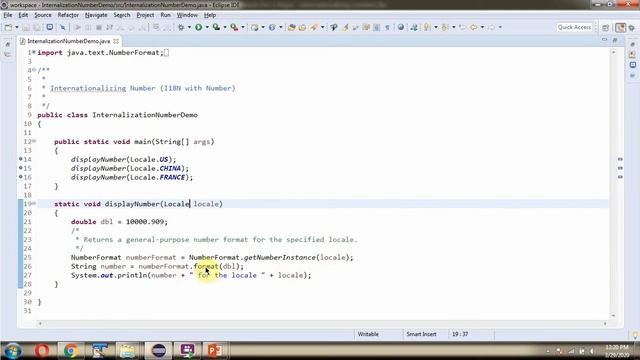Switch to the Debug perspective

pos(632,27)
